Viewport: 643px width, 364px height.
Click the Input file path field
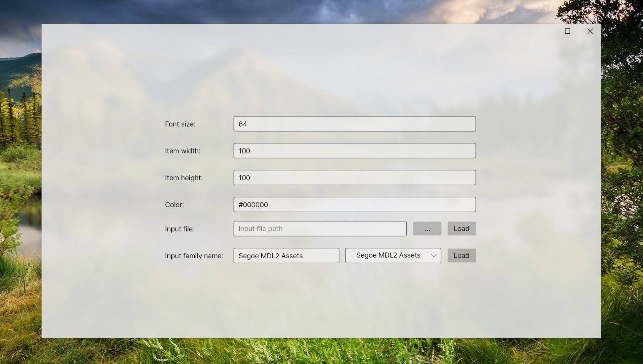(x=320, y=229)
